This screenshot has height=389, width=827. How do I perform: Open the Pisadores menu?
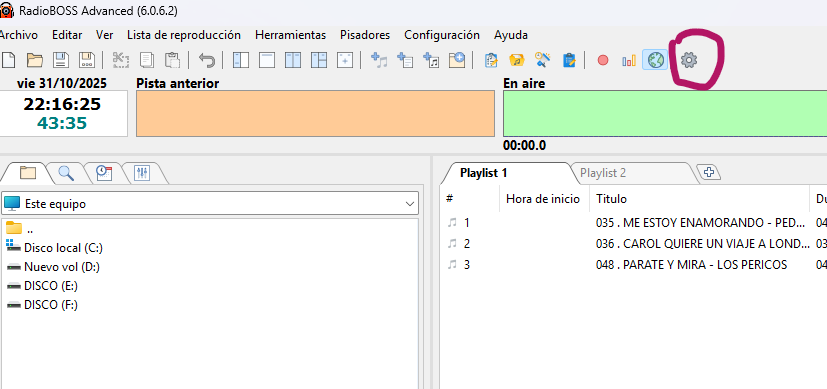(365, 35)
